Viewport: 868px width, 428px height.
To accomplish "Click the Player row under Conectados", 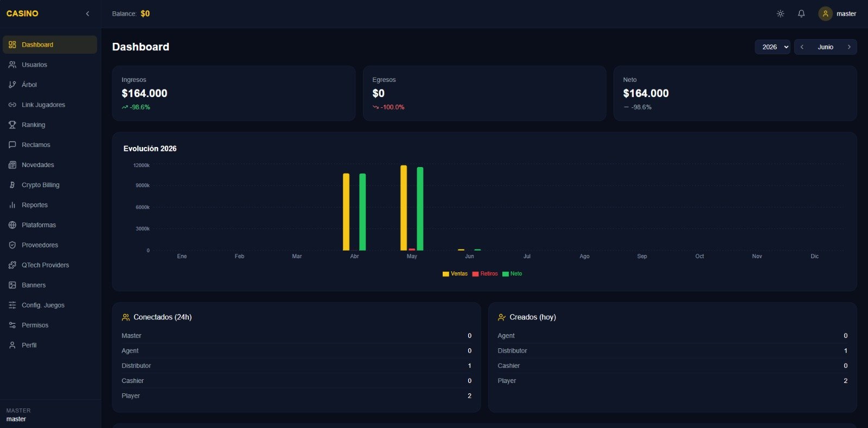I will tap(296, 396).
